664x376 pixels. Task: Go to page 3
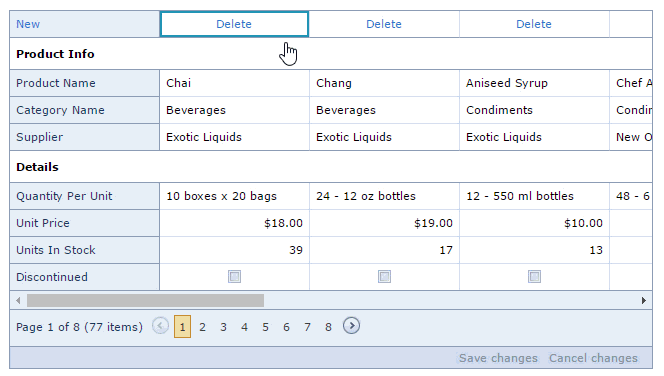[223, 327]
